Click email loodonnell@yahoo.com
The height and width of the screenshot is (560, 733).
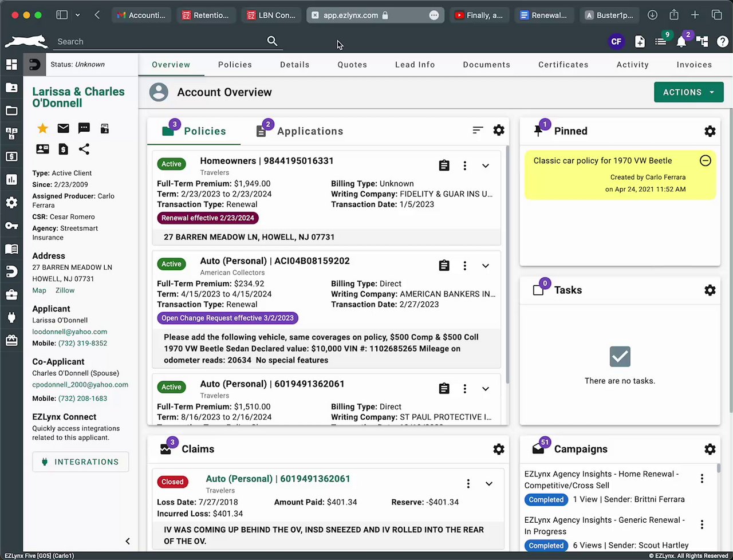click(70, 332)
